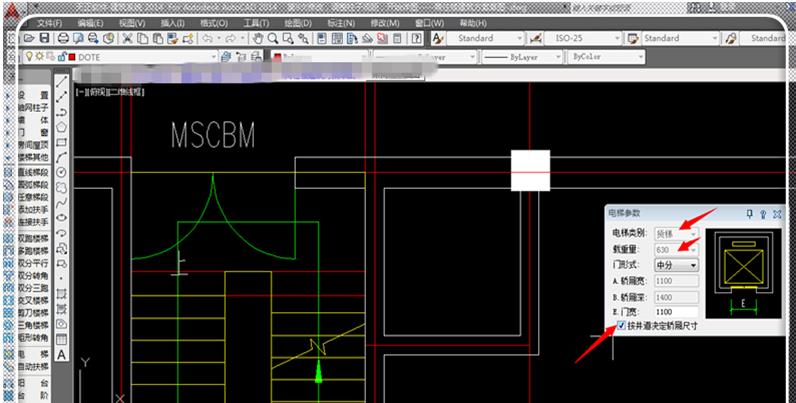Choose 剪刀楼梯 in left panel
796x403 pixels.
pyautogui.click(x=34, y=313)
